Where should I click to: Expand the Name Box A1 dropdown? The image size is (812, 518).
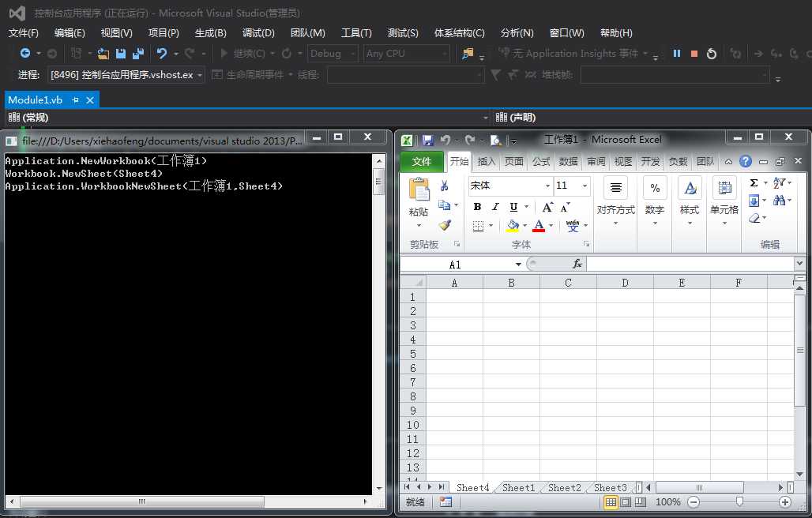[518, 265]
